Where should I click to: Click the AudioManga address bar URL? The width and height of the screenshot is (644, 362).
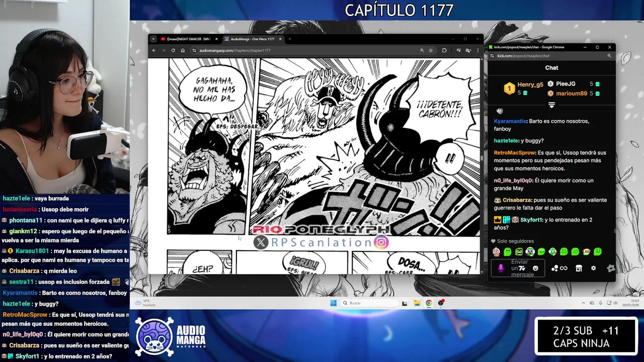235,50
